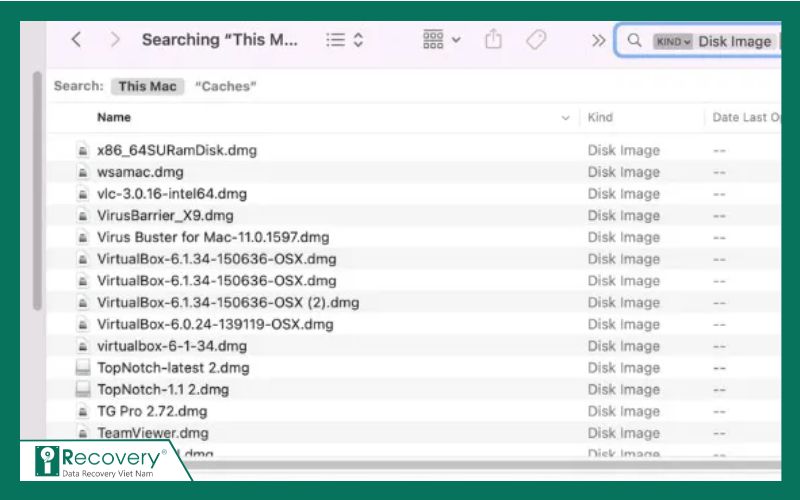Open the list view switcher
Screen dimensions: 800x500
tap(344, 40)
